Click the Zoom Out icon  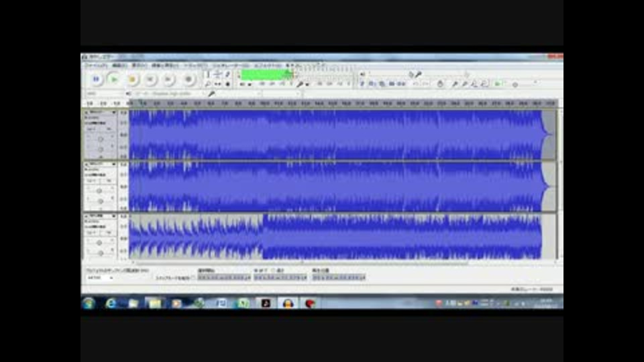[464, 84]
